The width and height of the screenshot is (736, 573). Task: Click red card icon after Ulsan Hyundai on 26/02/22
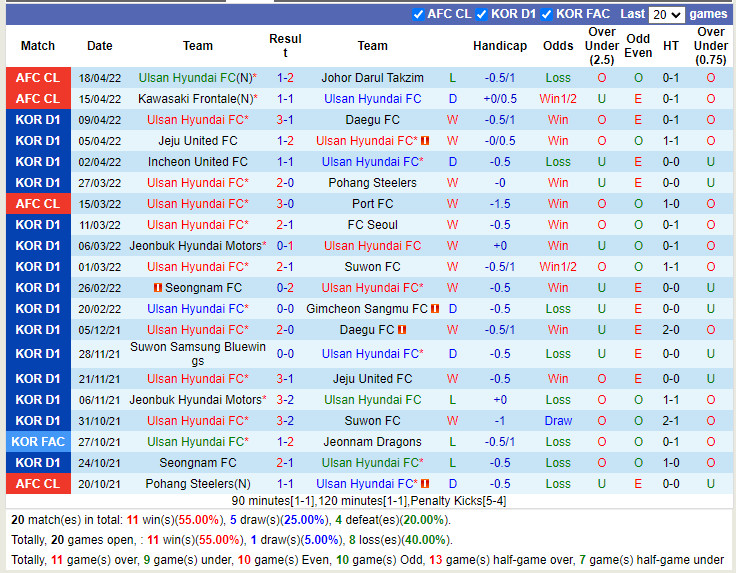tap(428, 288)
